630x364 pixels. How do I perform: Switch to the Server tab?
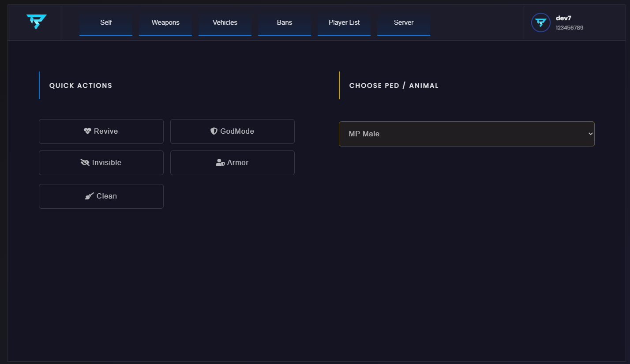point(403,22)
